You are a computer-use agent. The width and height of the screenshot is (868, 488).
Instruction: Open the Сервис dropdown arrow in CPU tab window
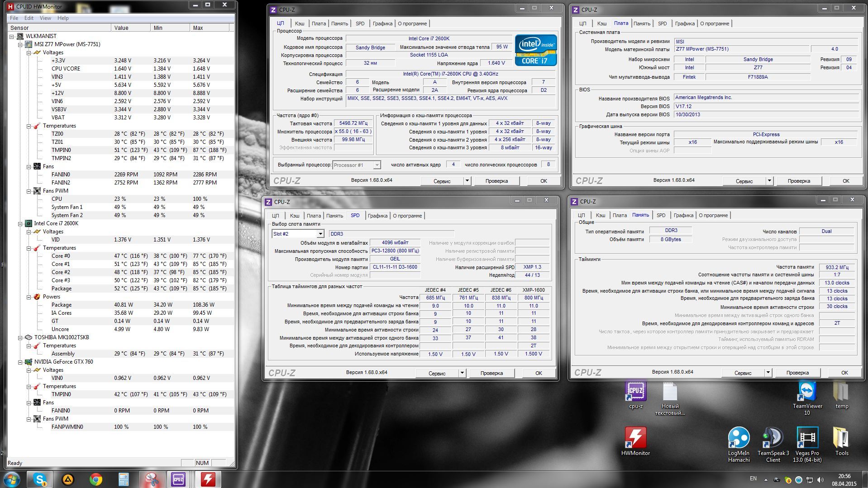467,181
